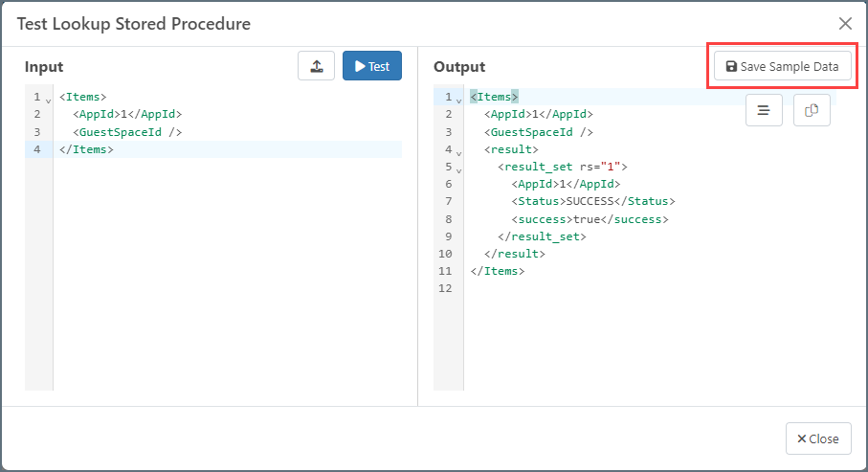This screenshot has height=472, width=868.
Task: Click line number 3 in Input gutter
Action: [36, 132]
